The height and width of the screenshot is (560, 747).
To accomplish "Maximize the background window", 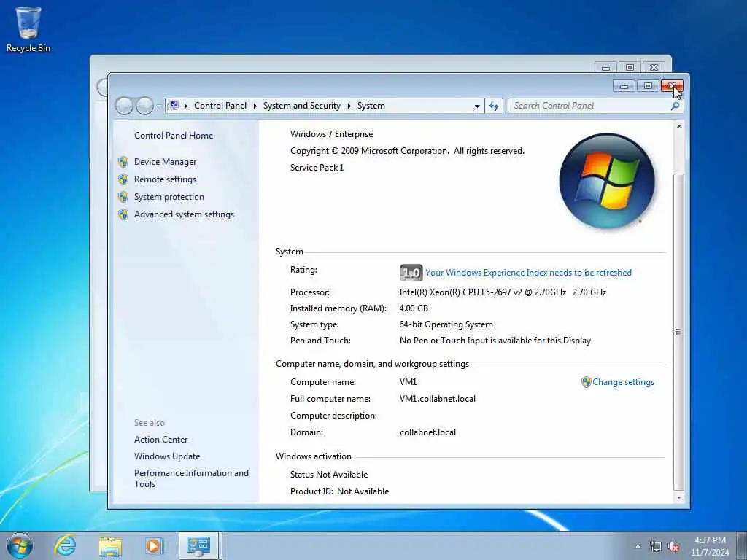I will point(630,67).
